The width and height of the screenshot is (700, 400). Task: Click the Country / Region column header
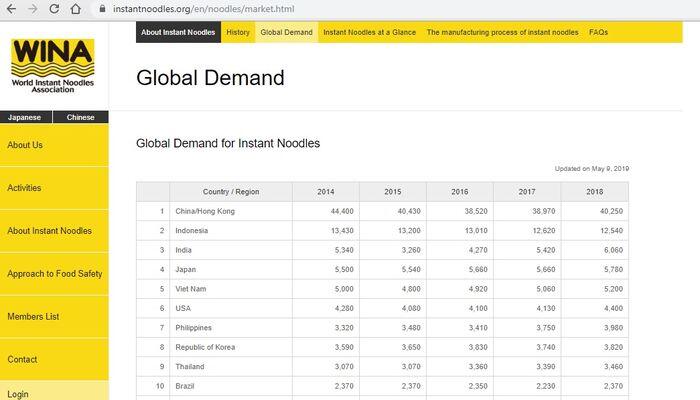tap(231, 192)
